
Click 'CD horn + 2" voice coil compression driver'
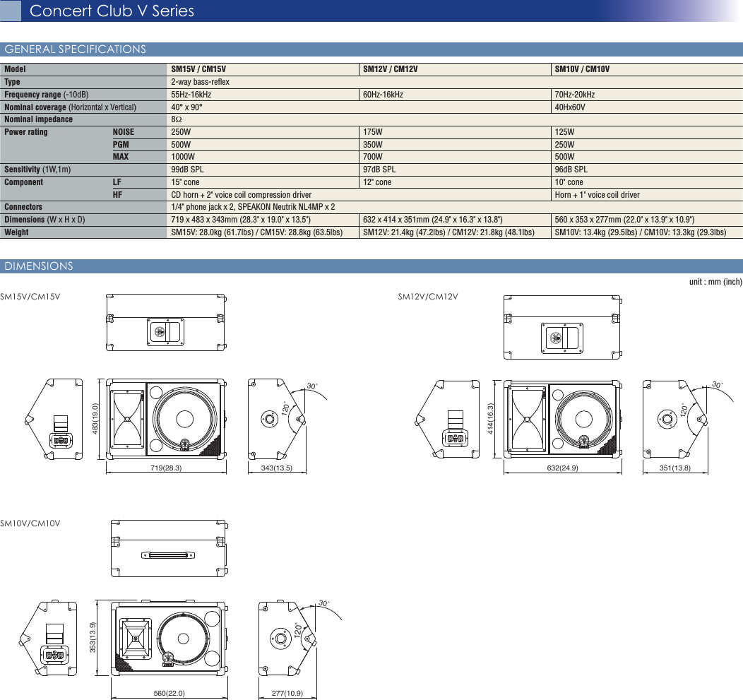pos(241,195)
